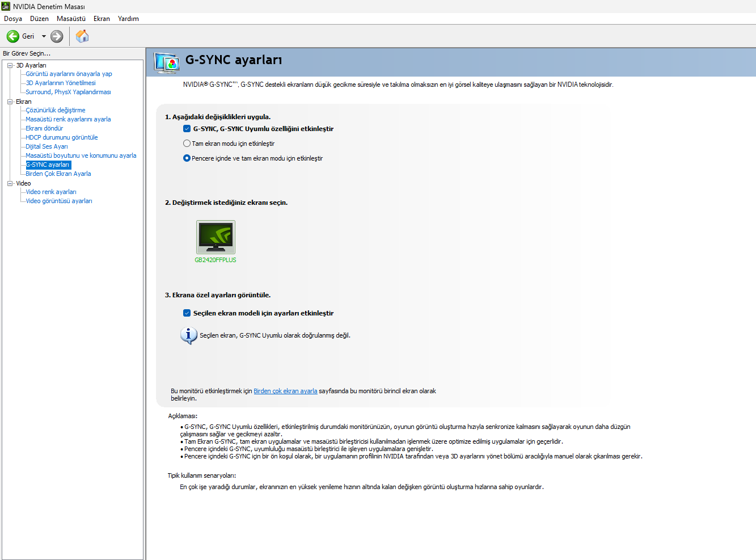This screenshot has width=756, height=560.
Task: Open the Ekran menu
Action: pos(102,19)
